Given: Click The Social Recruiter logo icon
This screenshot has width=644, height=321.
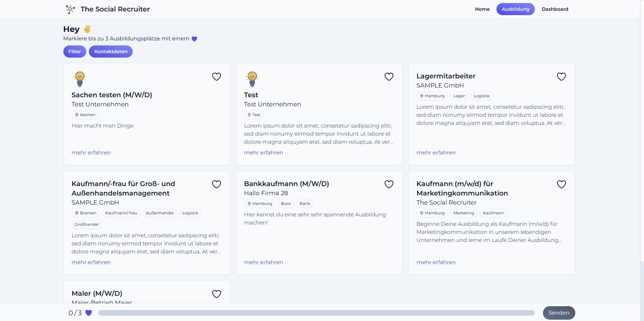Looking at the screenshot, I should tap(70, 9).
